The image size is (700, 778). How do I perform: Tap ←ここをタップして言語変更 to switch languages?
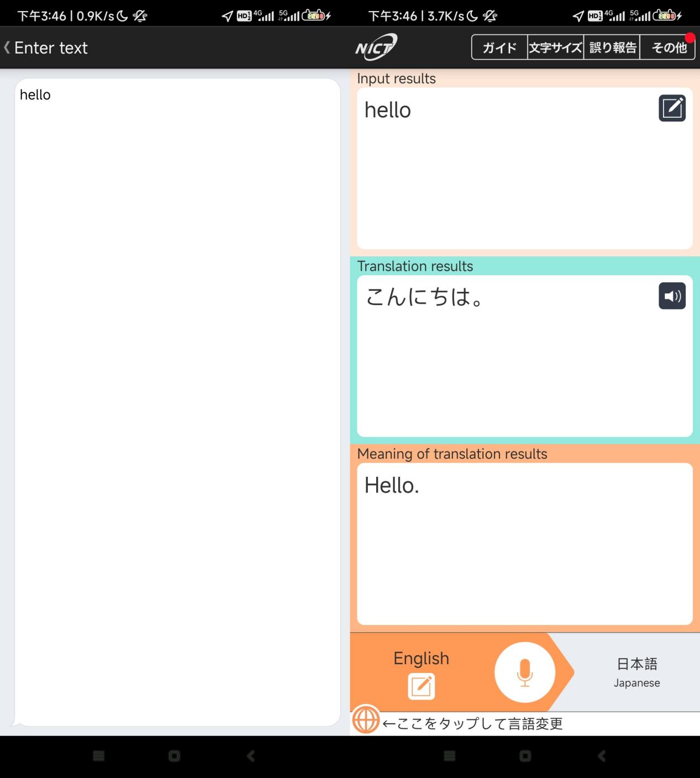tap(472, 723)
